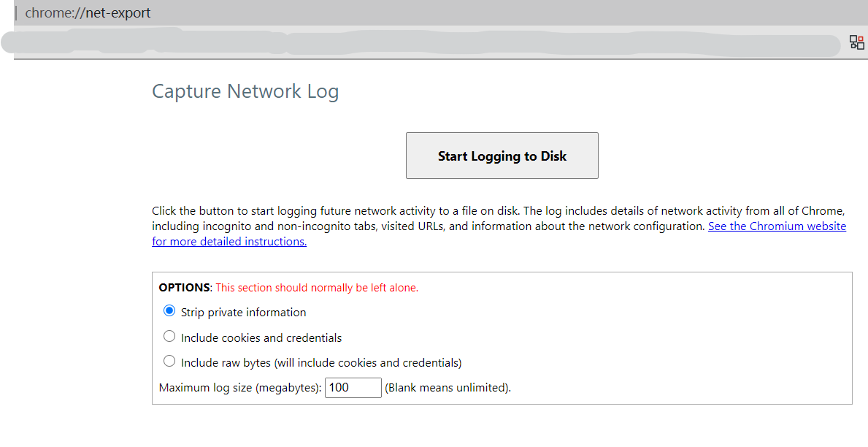Click the '(Blank means unlimited)' hint text
The image size is (868, 447).
tap(448, 388)
